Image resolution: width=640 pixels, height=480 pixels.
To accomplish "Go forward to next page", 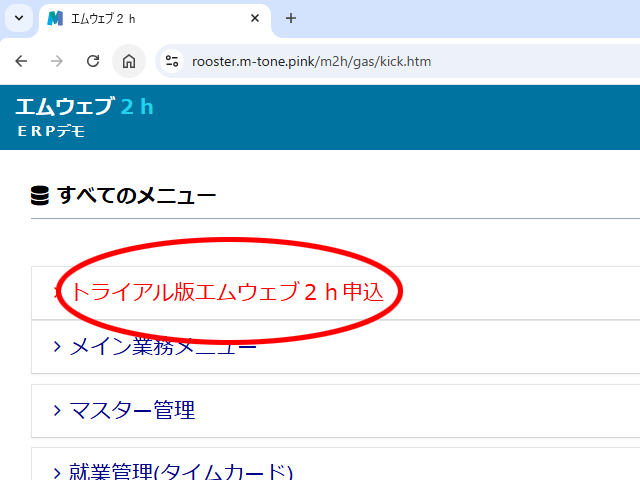I will click(x=57, y=61).
